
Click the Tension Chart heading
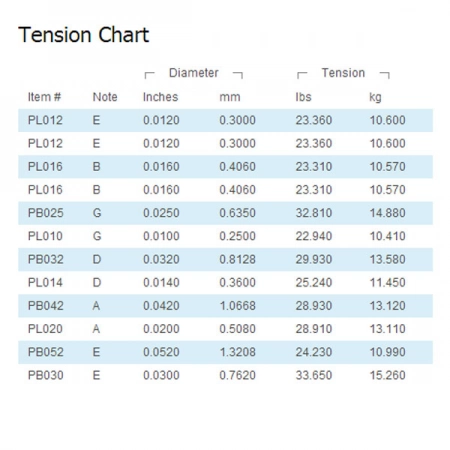click(x=83, y=35)
